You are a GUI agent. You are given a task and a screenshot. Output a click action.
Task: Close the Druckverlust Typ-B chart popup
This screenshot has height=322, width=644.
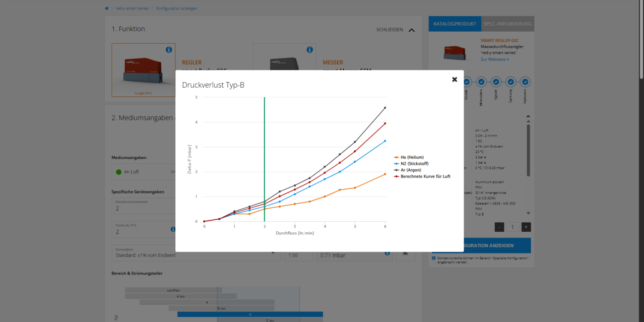click(x=455, y=80)
